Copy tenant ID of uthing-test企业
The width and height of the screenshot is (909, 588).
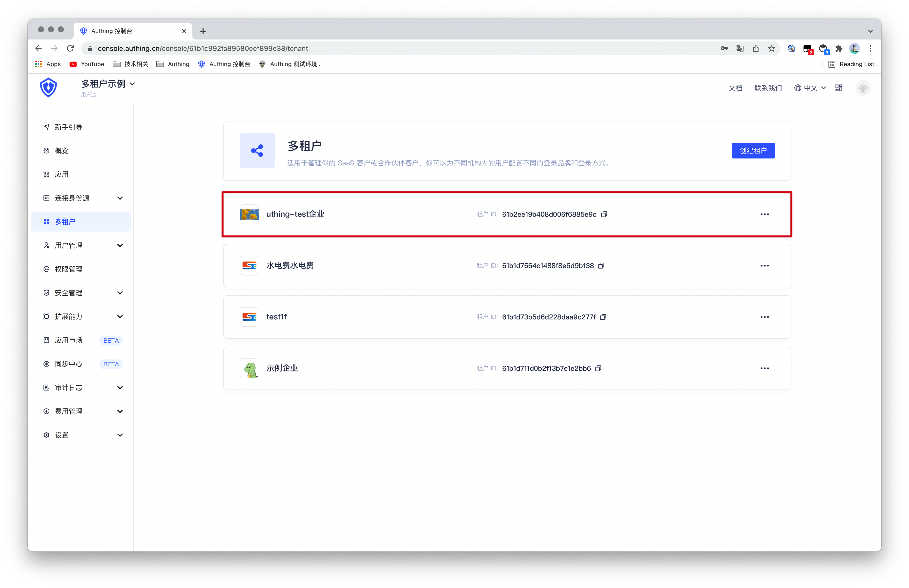coord(604,215)
